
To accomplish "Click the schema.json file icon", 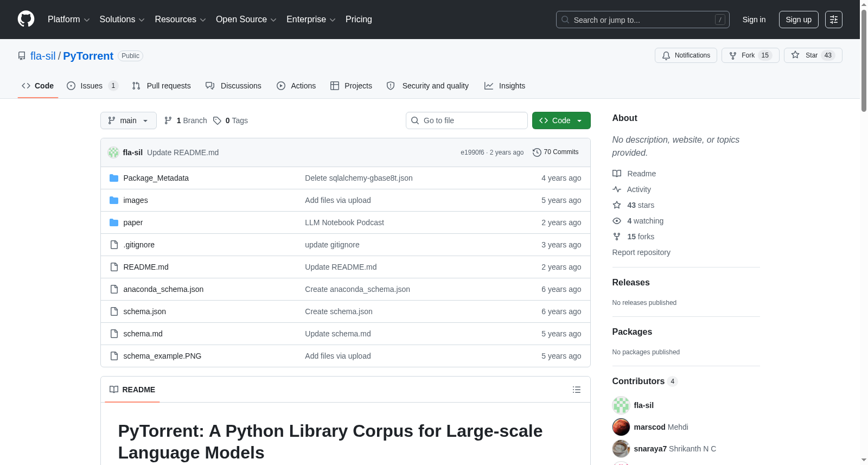I will tap(114, 311).
